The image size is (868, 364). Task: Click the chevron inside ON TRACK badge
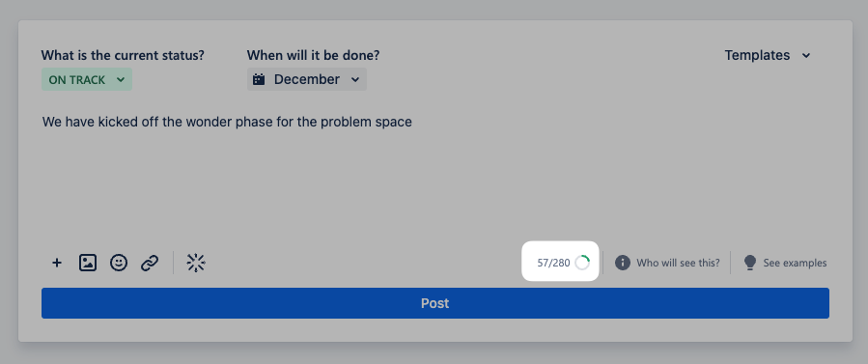(x=120, y=80)
